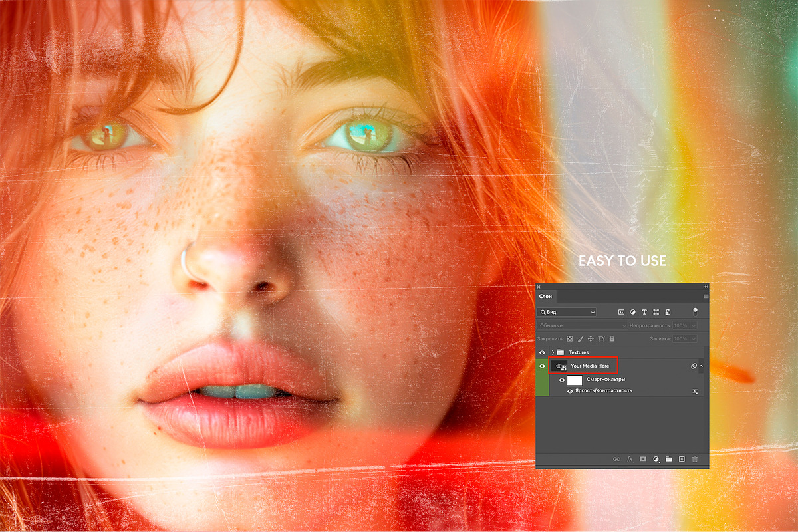Lock image pixels brush icon
This screenshot has height=532, width=798.
pos(581,339)
